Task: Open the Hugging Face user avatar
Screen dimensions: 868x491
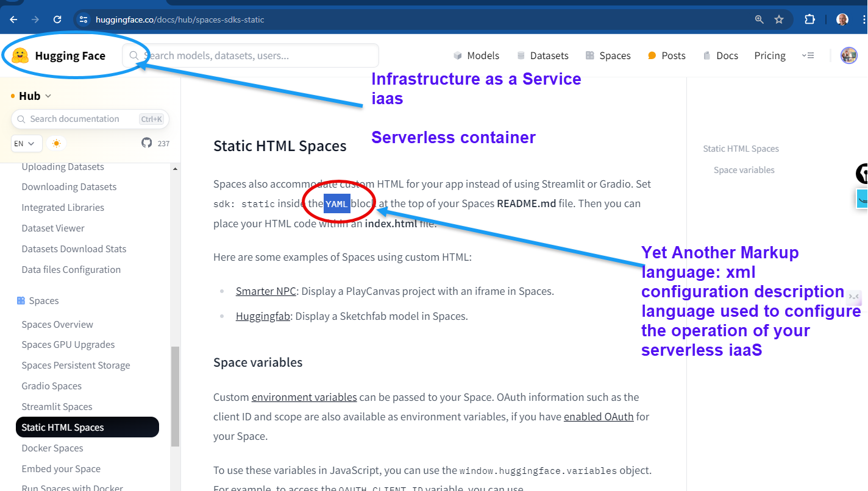Action: 848,55
